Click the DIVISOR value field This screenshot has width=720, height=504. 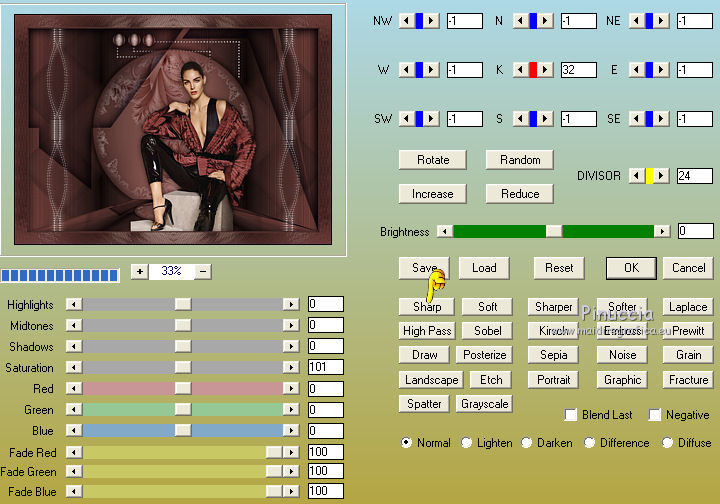tap(695, 176)
